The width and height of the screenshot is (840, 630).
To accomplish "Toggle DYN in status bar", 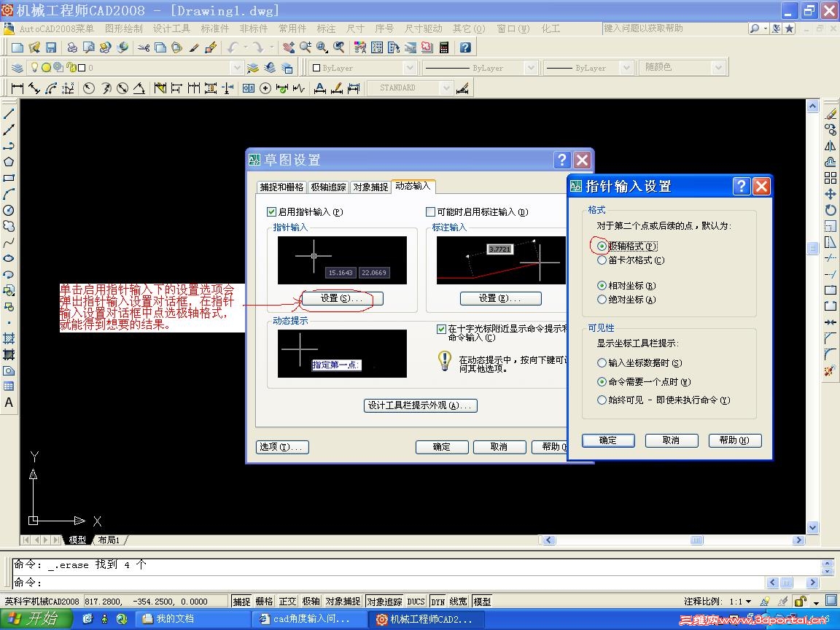I will pos(437,602).
